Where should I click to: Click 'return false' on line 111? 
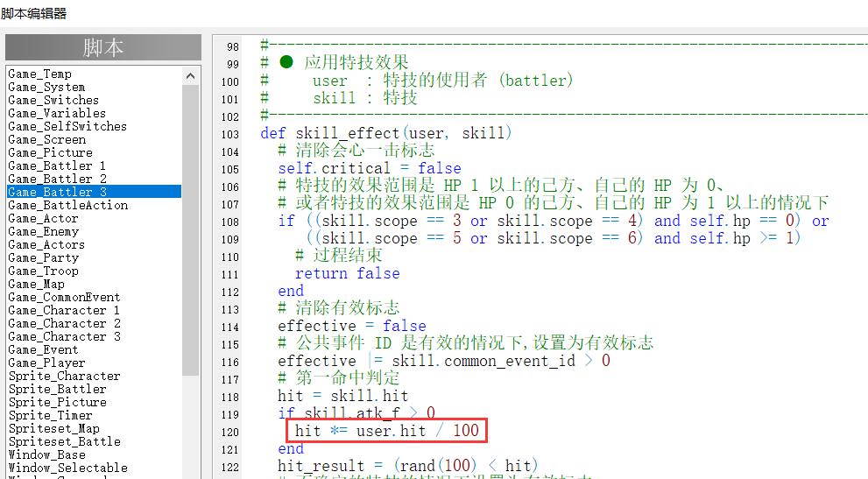tap(347, 273)
